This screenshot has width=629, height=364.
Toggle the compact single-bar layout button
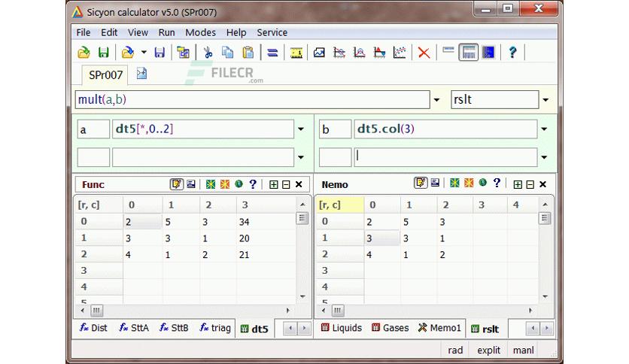click(x=448, y=50)
